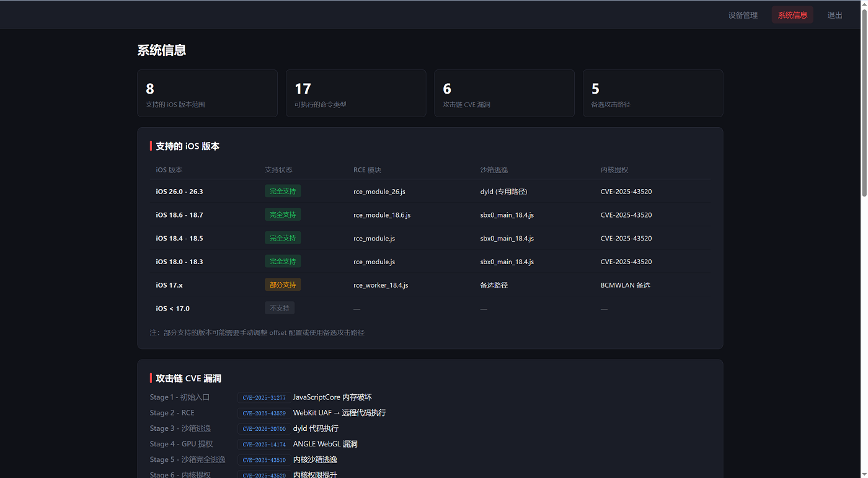Click the page's vertical scrollbar thumb
Image resolution: width=868 pixels, height=478 pixels.
tap(864, 104)
